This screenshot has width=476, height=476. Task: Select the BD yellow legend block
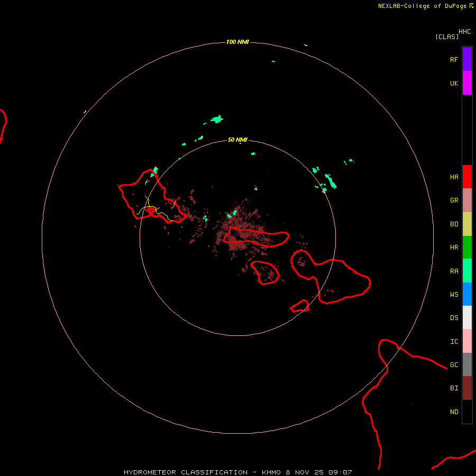[467, 224]
